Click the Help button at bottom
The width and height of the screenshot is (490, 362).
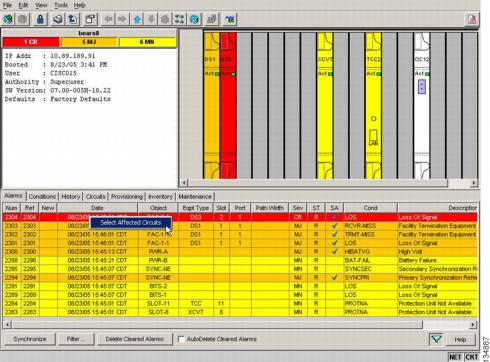pyautogui.click(x=460, y=340)
